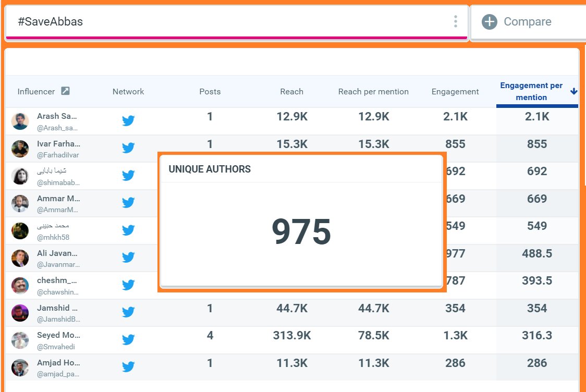Click Twitter icon in Ivar Farha... row
Viewport: 586px width, 392px height.
pyautogui.click(x=128, y=148)
